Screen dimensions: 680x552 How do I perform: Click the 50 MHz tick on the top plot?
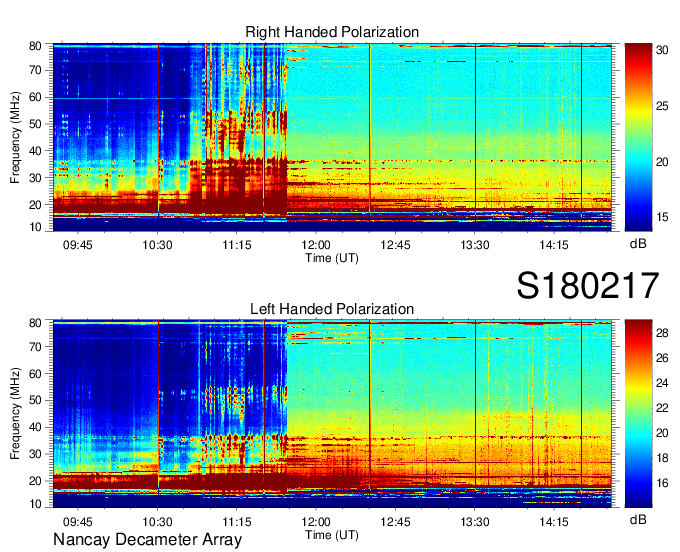click(x=35, y=124)
